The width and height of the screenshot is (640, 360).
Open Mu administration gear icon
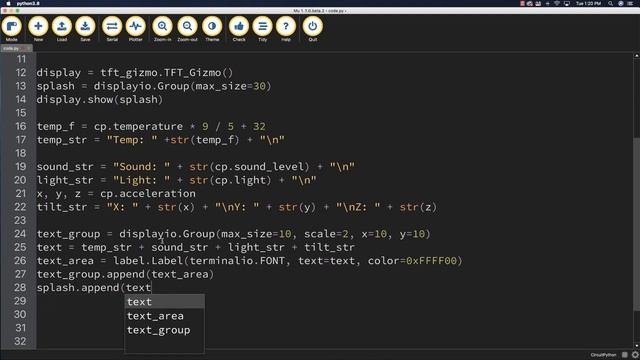click(x=635, y=355)
